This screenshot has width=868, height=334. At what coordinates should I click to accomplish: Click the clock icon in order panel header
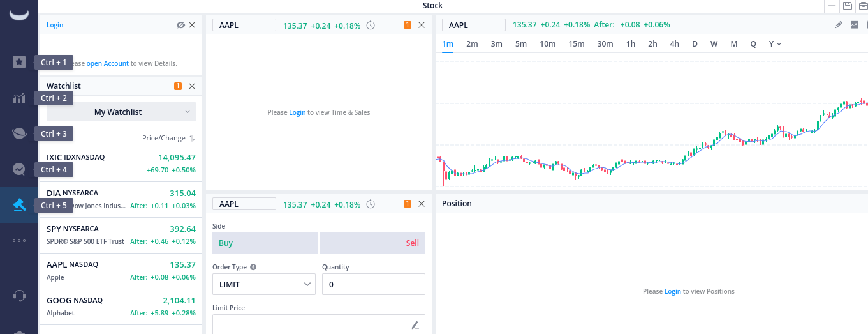point(371,204)
